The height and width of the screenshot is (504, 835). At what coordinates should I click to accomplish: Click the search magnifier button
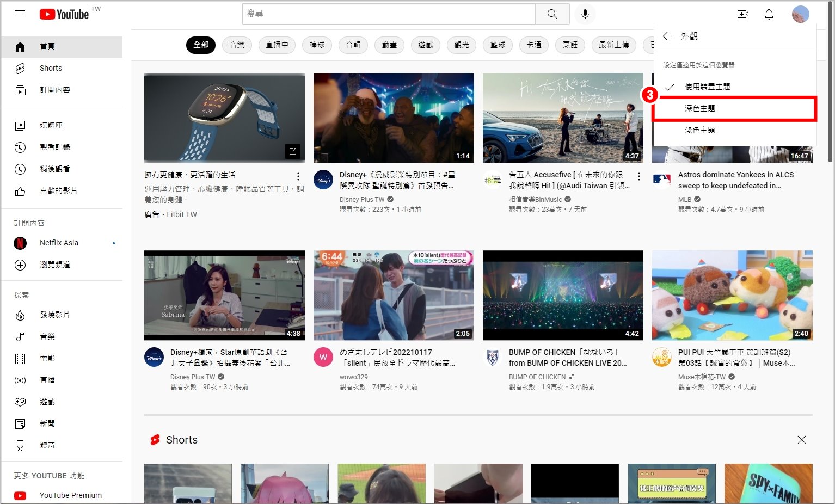click(552, 14)
